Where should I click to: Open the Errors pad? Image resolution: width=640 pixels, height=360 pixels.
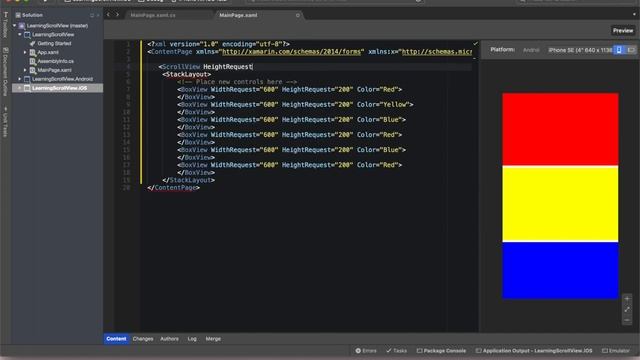pyautogui.click(x=366, y=351)
